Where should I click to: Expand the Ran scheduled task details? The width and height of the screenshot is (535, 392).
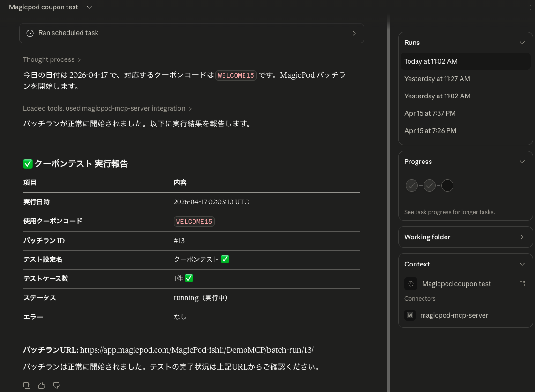pyautogui.click(x=354, y=33)
